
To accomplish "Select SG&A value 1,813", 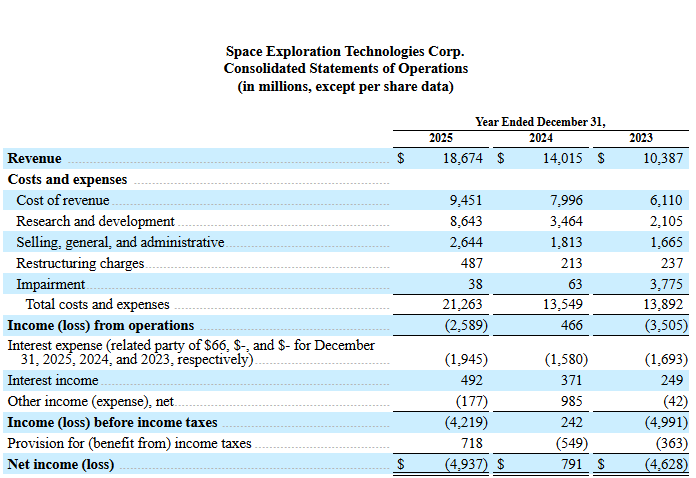I will coord(566,242).
